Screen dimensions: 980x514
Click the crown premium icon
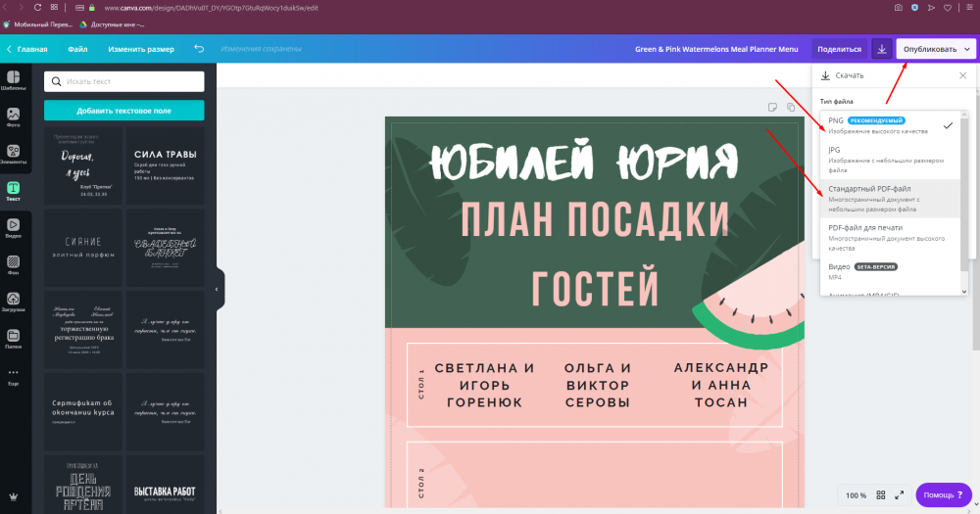pyautogui.click(x=13, y=497)
